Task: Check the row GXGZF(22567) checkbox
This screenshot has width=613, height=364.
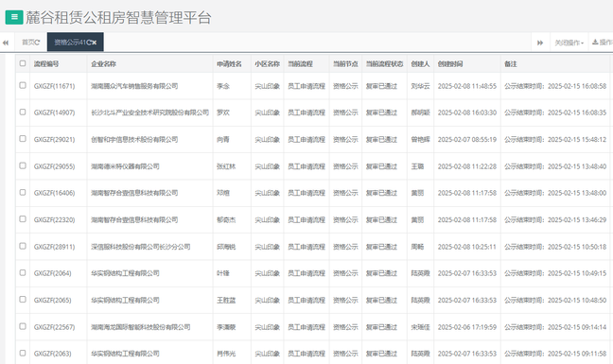Action: (x=23, y=326)
